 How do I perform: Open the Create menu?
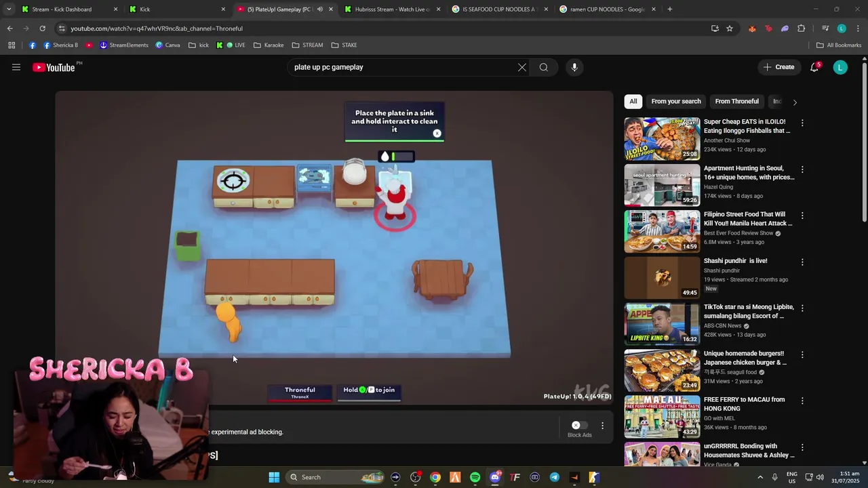[778, 67]
